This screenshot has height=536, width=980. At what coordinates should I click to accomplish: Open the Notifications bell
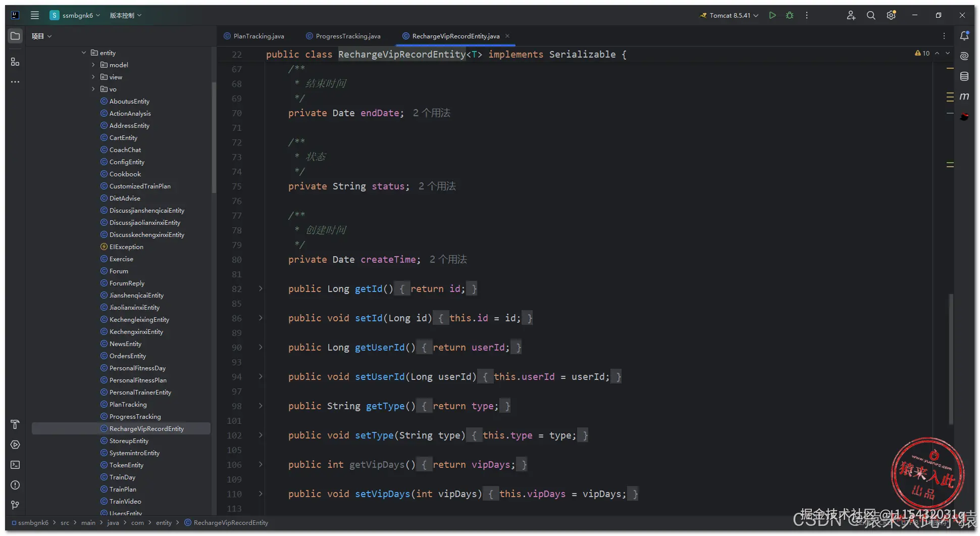964,36
